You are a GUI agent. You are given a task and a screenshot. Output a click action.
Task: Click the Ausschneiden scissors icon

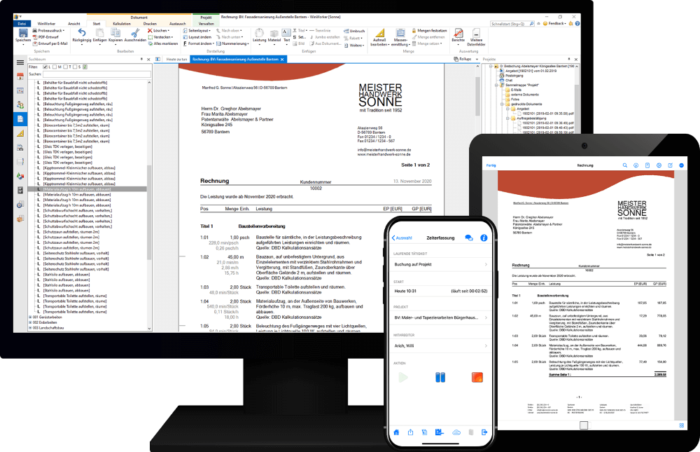(135, 33)
